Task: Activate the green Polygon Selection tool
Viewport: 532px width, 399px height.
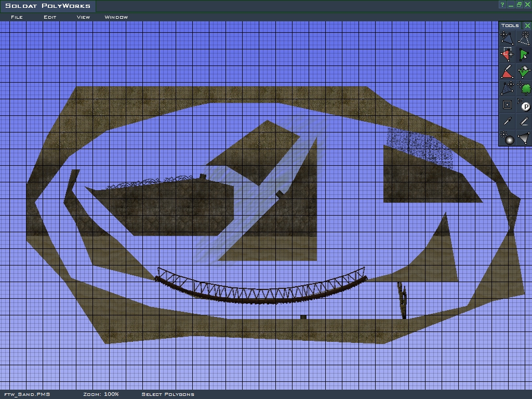Action: (x=524, y=55)
